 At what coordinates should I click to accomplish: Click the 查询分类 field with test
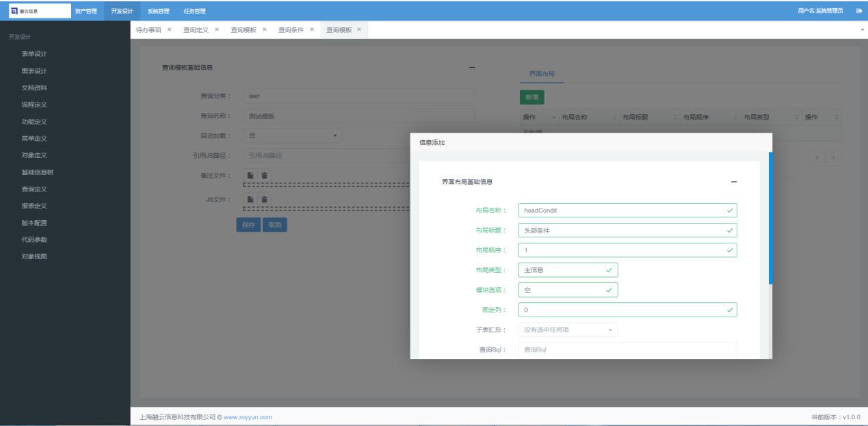(x=359, y=96)
